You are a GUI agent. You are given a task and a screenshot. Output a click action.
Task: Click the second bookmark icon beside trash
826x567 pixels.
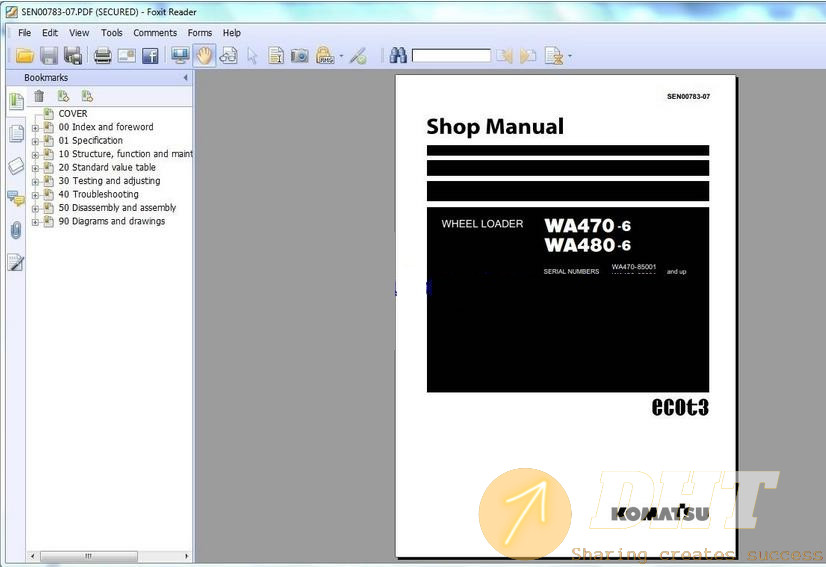[x=87, y=96]
